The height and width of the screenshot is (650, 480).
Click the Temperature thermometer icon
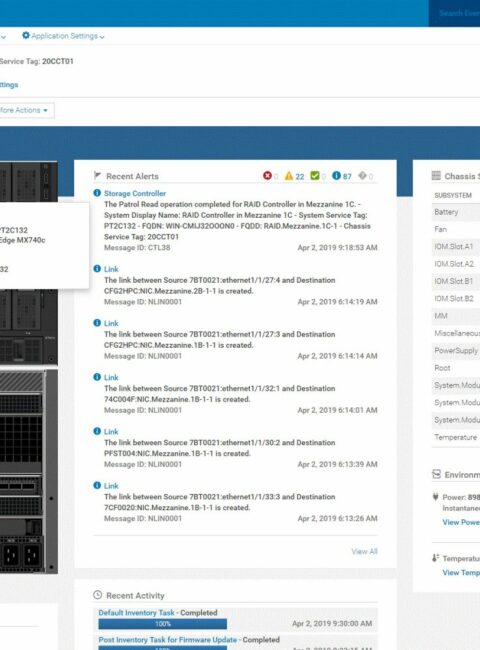[x=435, y=558]
